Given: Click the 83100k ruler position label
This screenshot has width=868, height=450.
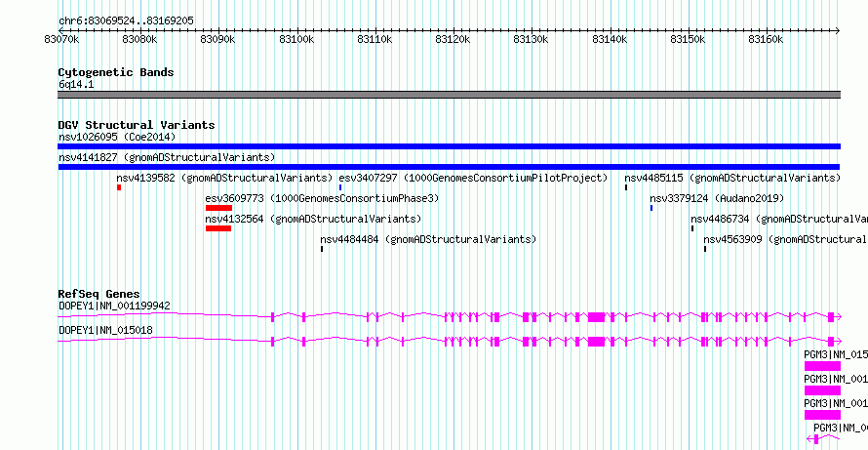Looking at the screenshot, I should pos(296,39).
